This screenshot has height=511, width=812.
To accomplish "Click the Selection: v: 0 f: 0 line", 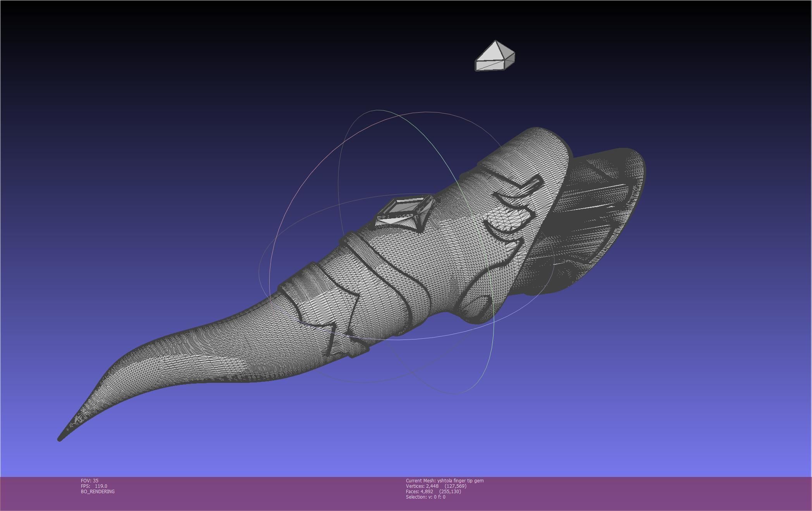I will click(426, 497).
